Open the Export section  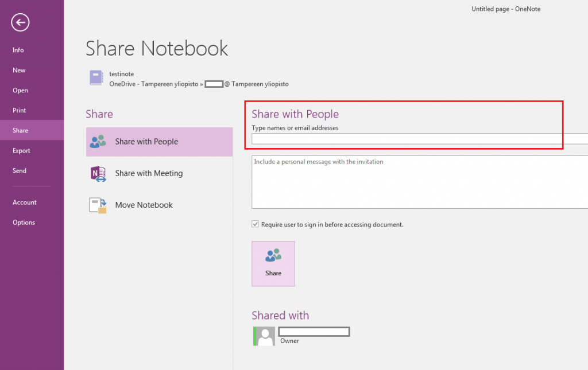tap(21, 150)
